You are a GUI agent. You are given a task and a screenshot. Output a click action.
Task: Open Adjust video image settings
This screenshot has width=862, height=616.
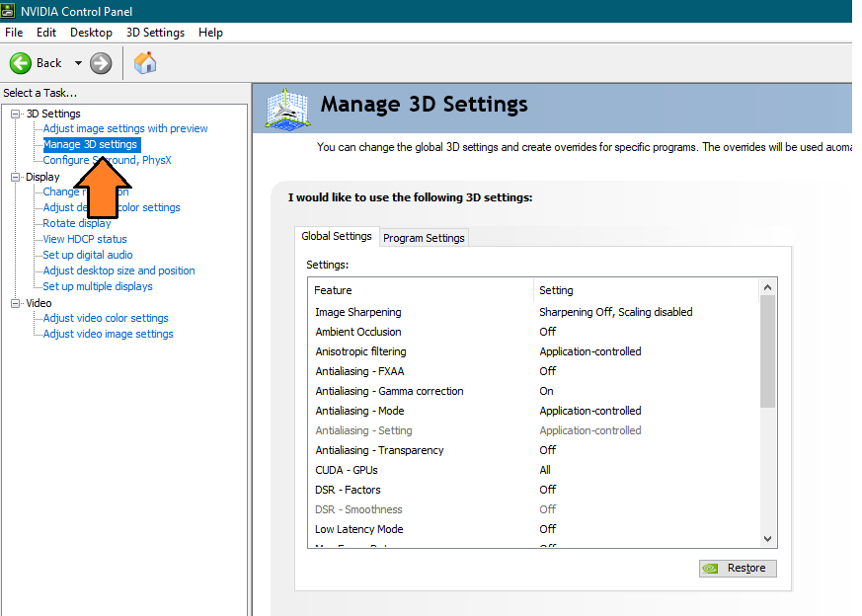[108, 334]
